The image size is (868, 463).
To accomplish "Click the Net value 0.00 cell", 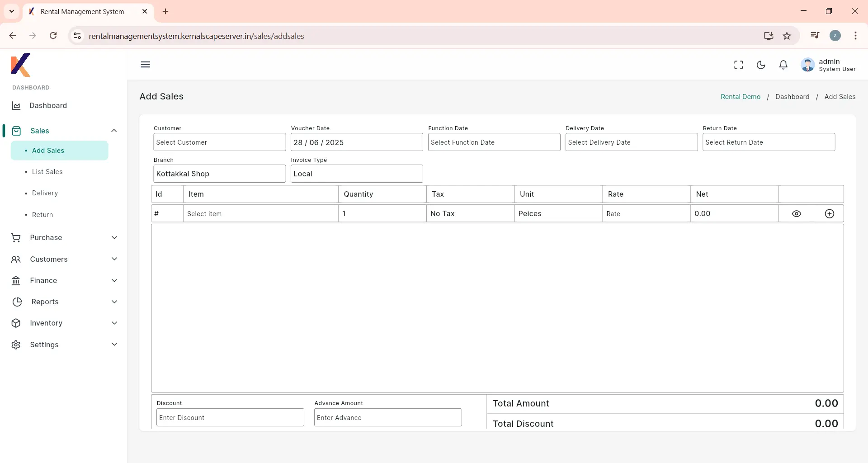I will tap(735, 214).
